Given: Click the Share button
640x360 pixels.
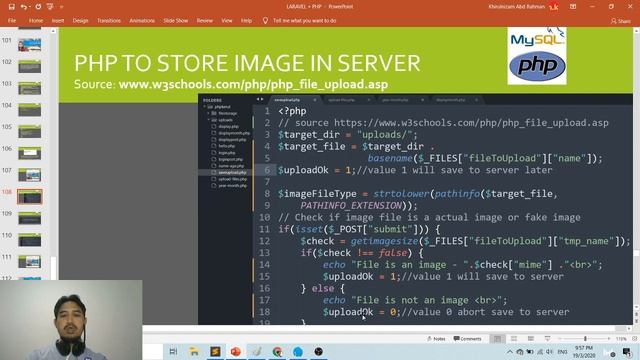Looking at the screenshot, I should click(620, 21).
